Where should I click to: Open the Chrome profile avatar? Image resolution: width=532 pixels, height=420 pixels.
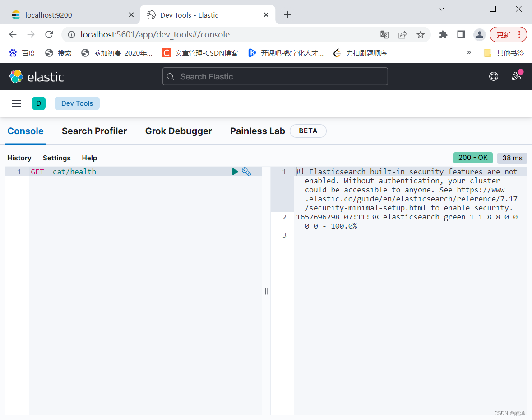[479, 34]
